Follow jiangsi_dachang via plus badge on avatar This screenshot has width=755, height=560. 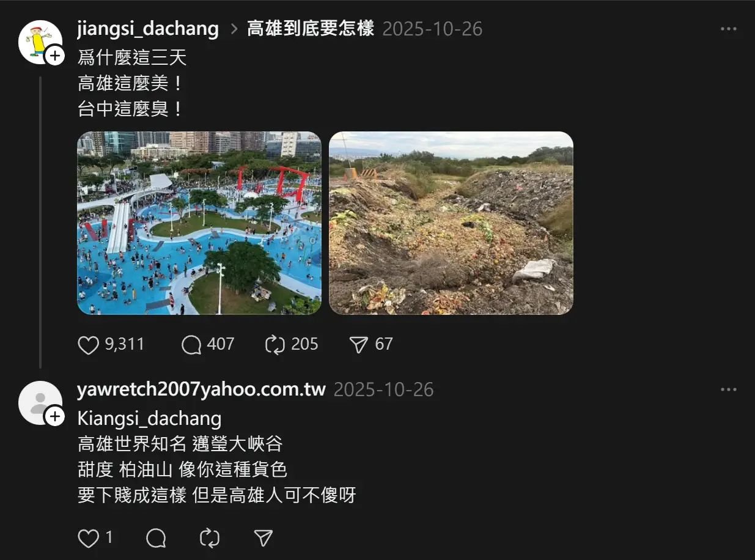click(x=55, y=56)
